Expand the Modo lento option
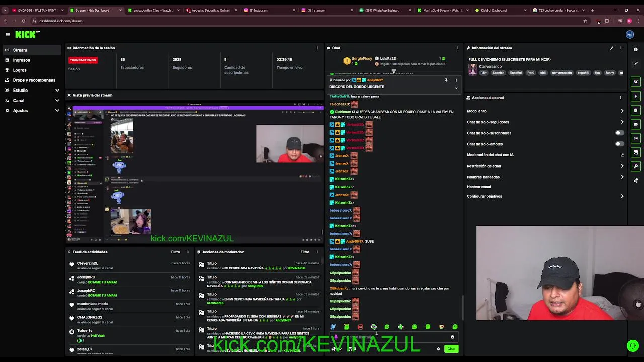The width and height of the screenshot is (644, 362). pyautogui.click(x=622, y=111)
